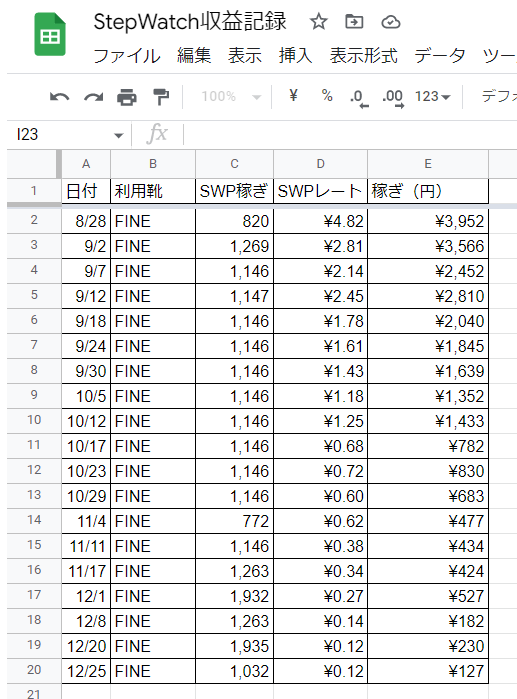Select the paint format roller icon
Screen dimensions: 517x699
[x=161, y=97]
